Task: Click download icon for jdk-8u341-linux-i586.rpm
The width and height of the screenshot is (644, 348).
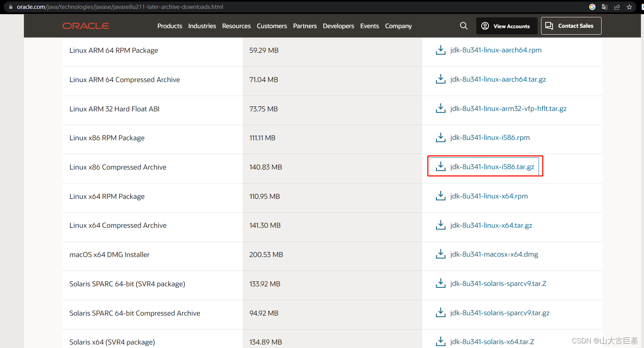Action: pyautogui.click(x=440, y=138)
